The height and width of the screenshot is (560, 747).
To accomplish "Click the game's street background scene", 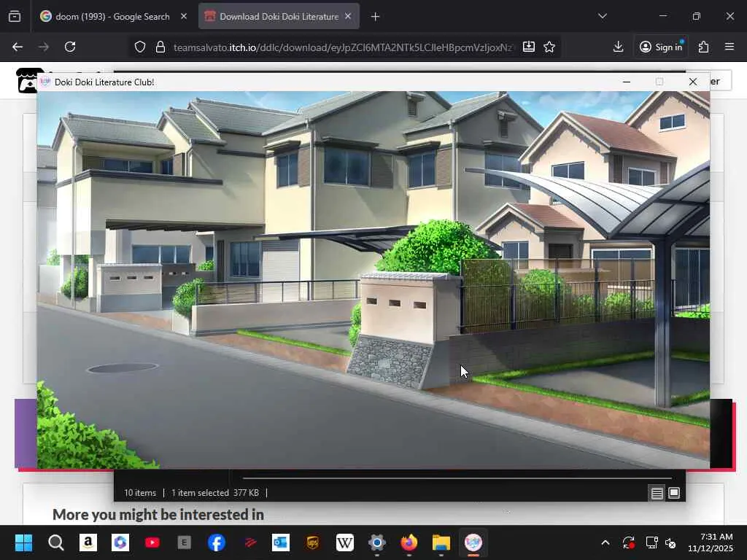I will (373, 279).
